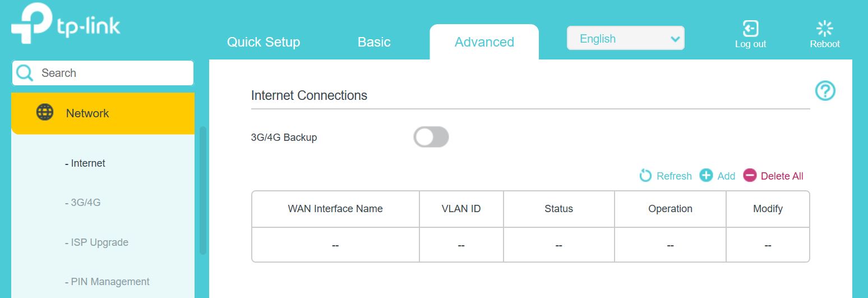Image resolution: width=868 pixels, height=298 pixels.
Task: Enable the 3G/4G Backup toggle
Action: [431, 137]
